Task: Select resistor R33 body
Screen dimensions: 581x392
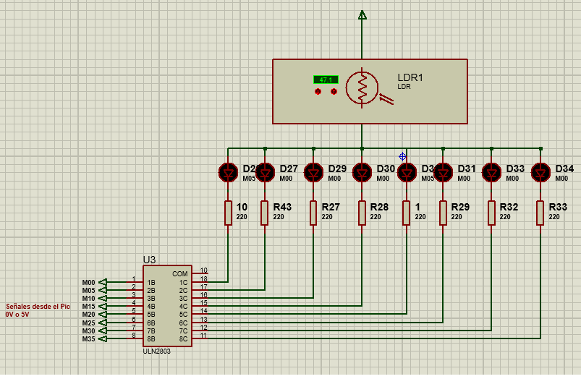Action: pos(540,213)
